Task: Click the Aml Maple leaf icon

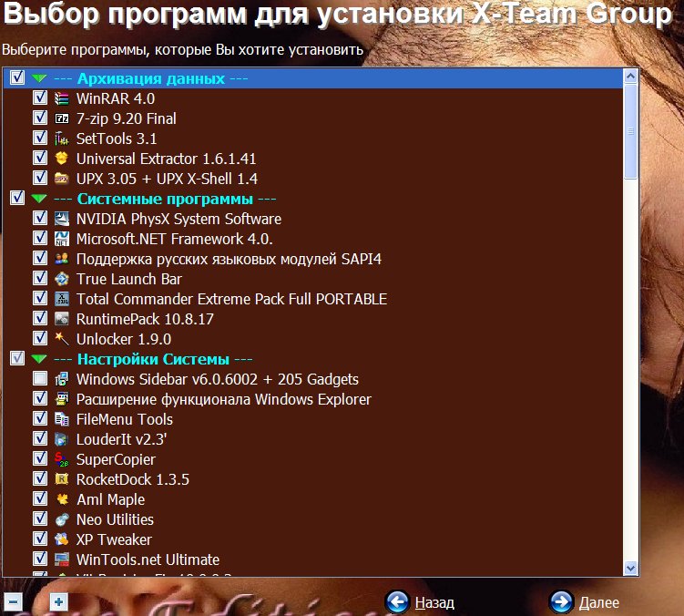Action: pos(62,499)
